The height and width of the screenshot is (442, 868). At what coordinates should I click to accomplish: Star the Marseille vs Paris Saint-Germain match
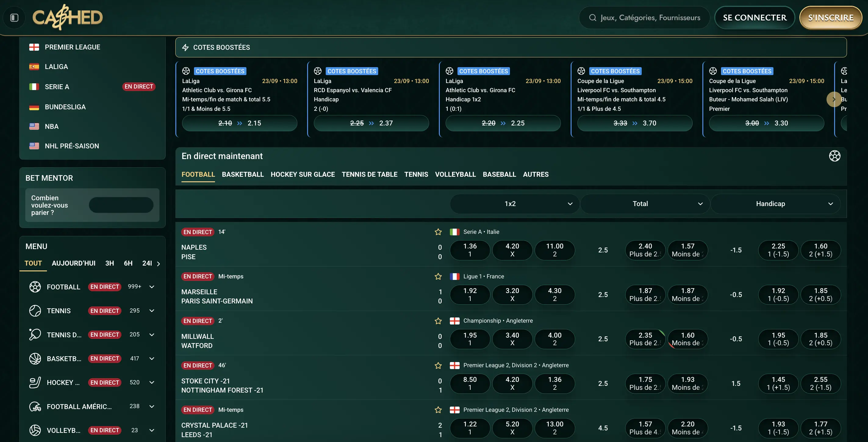coord(438,277)
